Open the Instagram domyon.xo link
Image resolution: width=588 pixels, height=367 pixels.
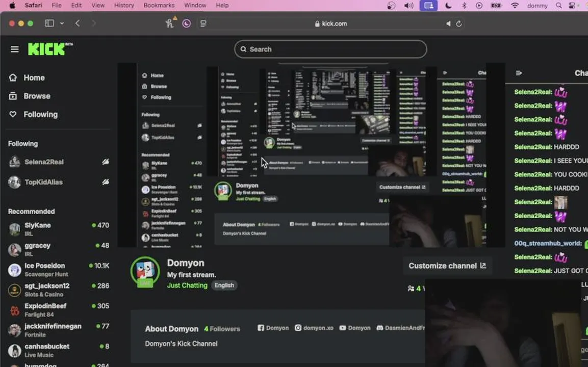(x=314, y=328)
